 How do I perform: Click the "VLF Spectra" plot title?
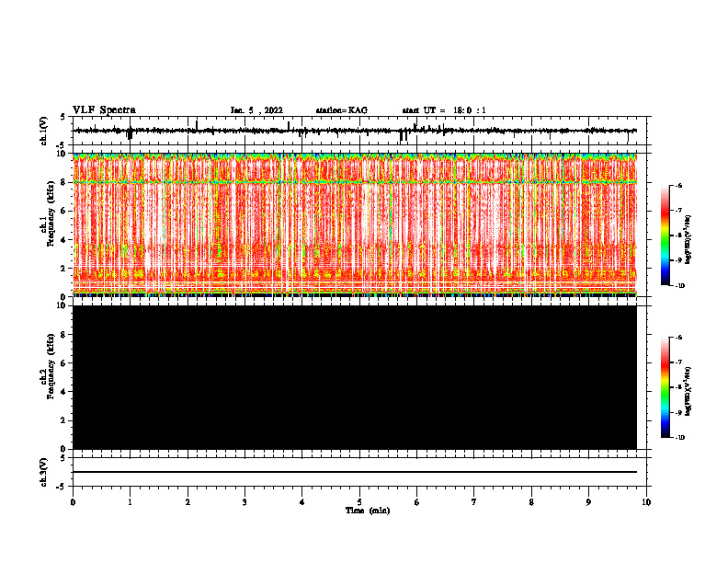click(104, 110)
